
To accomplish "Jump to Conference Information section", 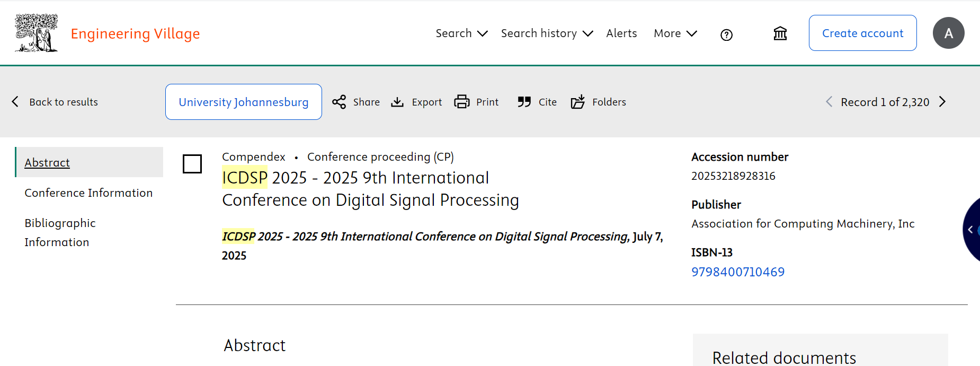I will (88, 193).
